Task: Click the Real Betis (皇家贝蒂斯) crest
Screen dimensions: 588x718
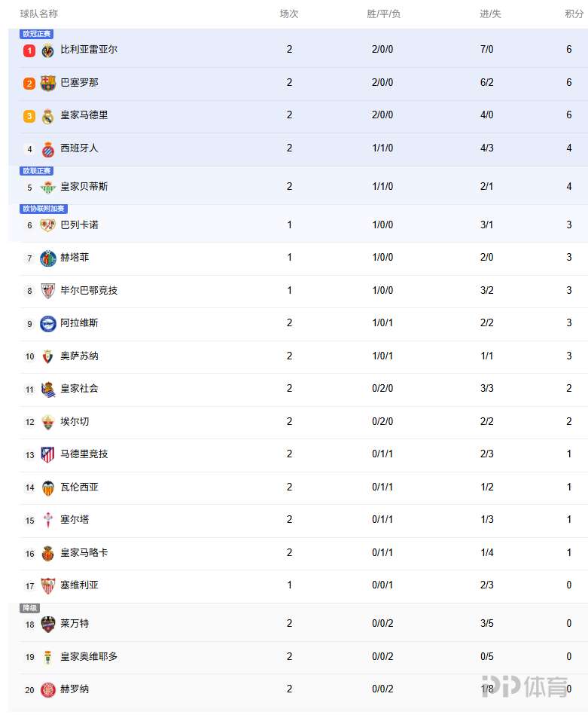Action: point(48,187)
